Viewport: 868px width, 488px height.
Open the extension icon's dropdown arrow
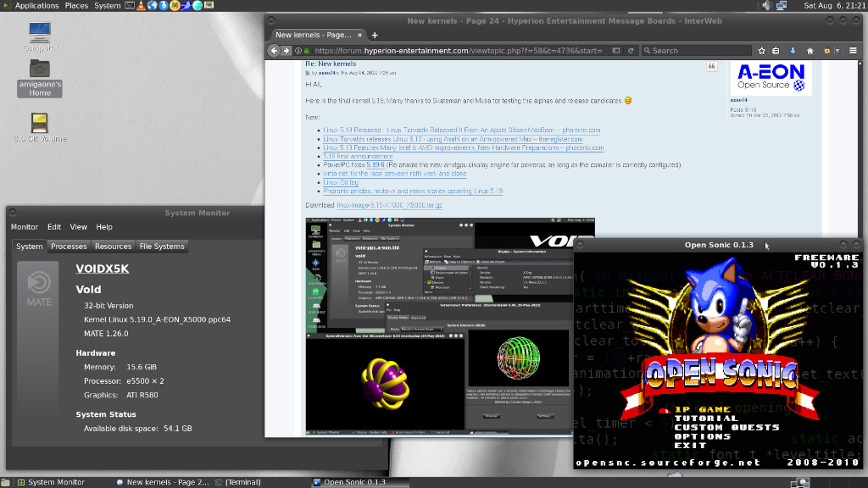tap(837, 50)
